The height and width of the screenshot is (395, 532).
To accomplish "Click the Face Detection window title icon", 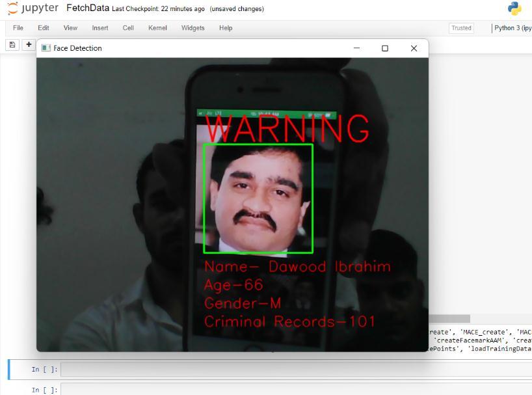I will click(x=46, y=48).
